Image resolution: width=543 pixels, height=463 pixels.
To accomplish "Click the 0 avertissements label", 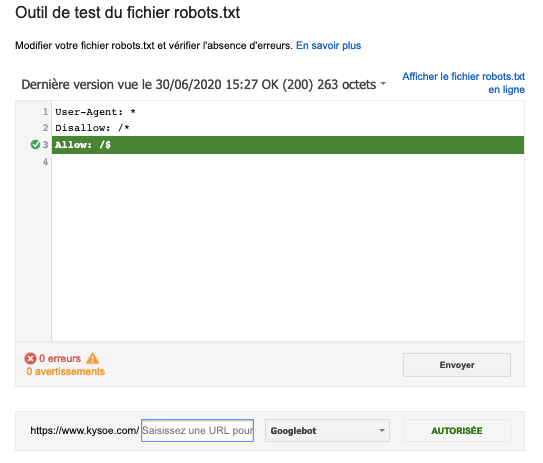I will point(65,372).
